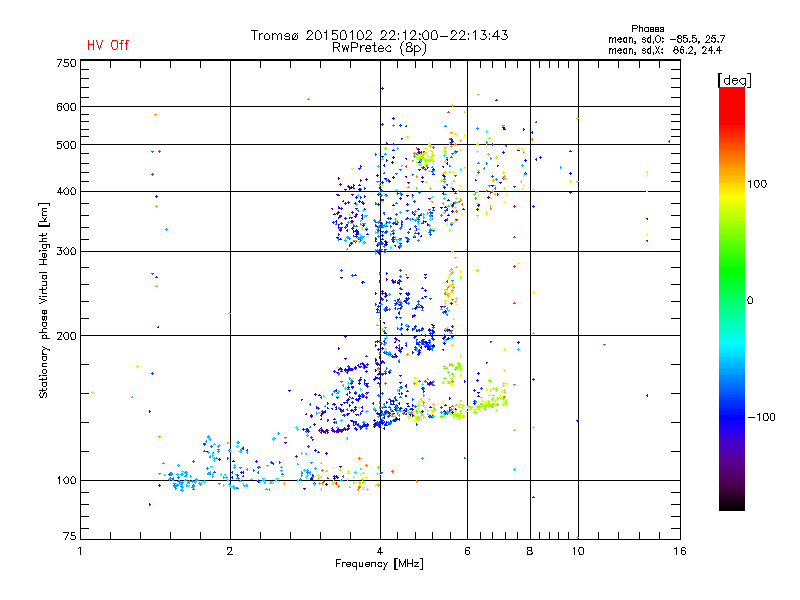Click the colorbar tick label "100"

757,184
